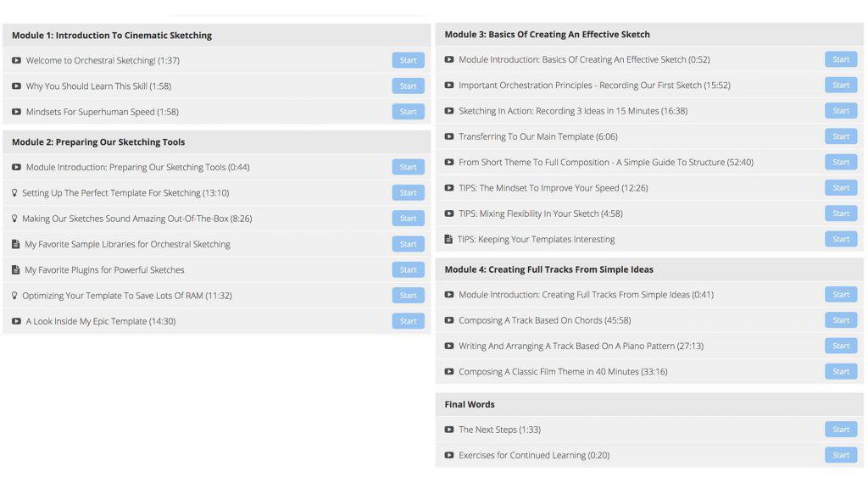868x488 pixels.
Task: Click video icon beside Transferring To Our Main Template
Action: [449, 136]
